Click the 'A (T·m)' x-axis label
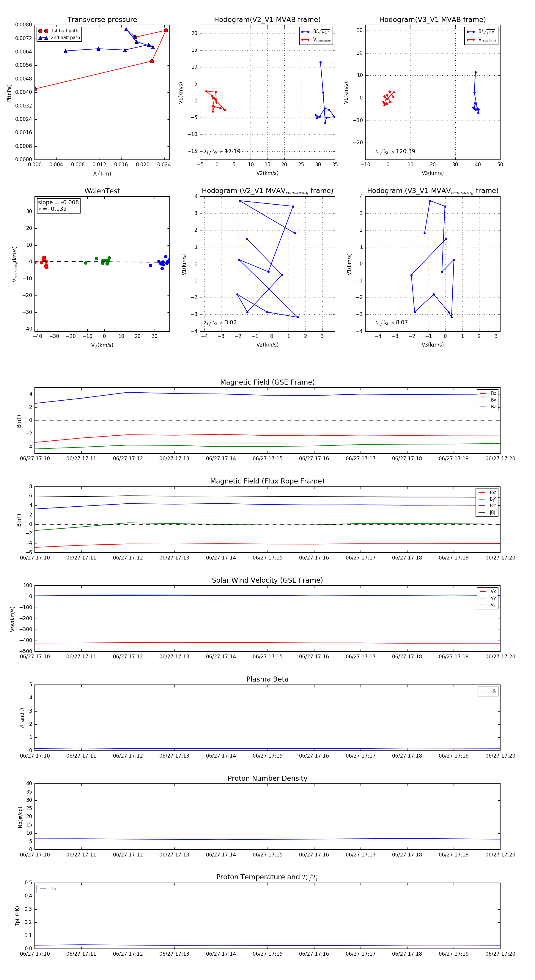 pyautogui.click(x=102, y=173)
